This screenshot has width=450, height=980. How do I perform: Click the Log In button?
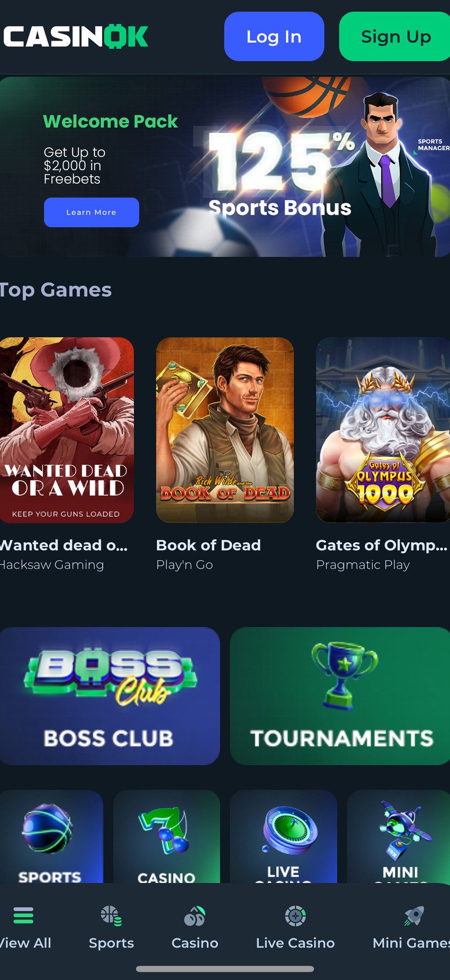coord(274,36)
